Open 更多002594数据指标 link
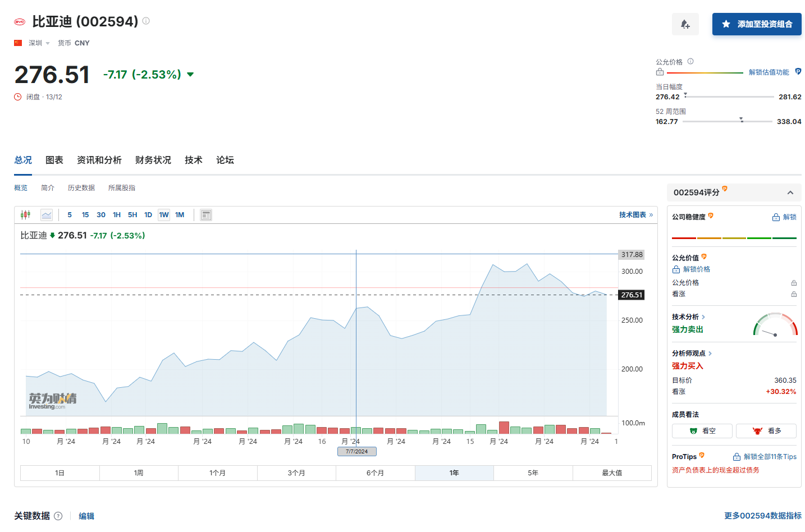This screenshot has width=805, height=532. click(763, 516)
